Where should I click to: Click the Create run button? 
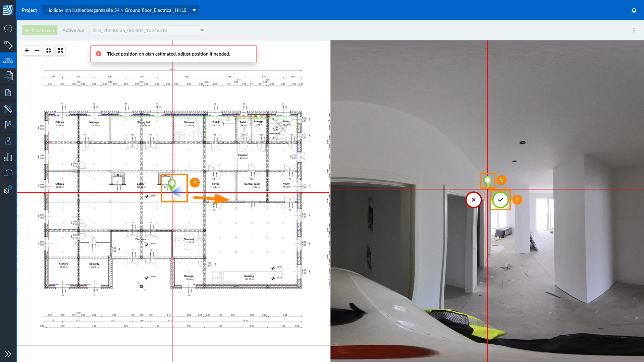40,30
